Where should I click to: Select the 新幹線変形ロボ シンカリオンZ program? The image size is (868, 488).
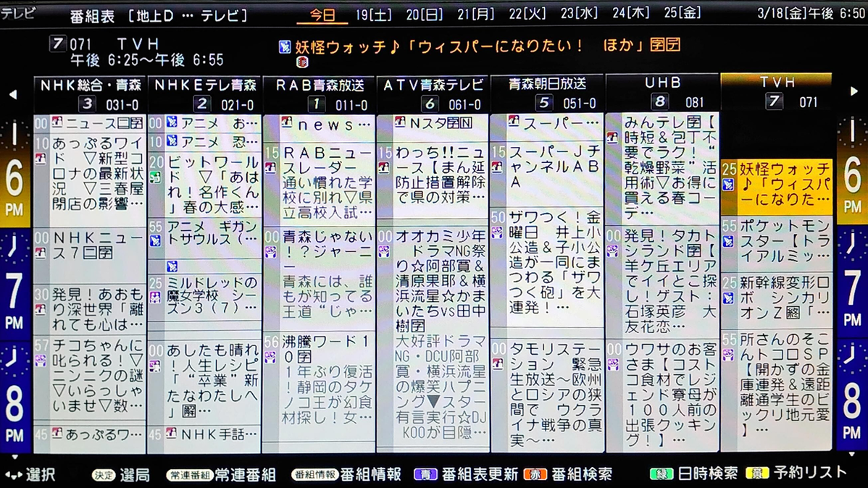777,299
